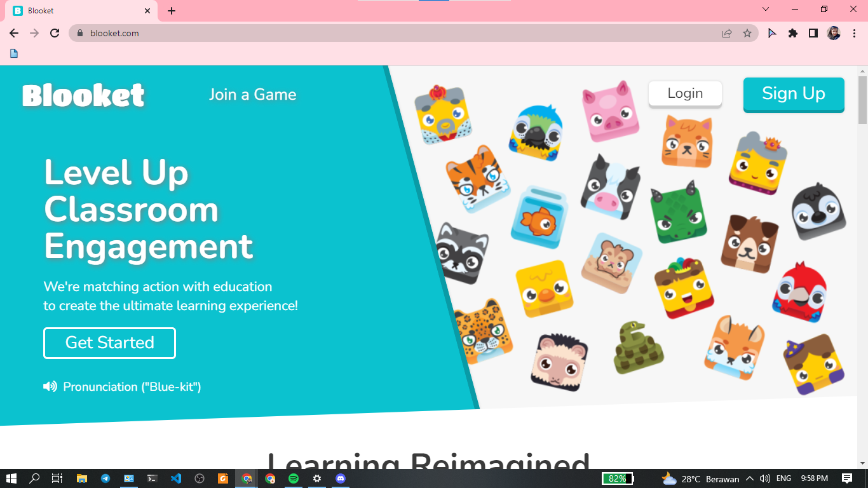Select the yellow chick blook

[x=544, y=288]
